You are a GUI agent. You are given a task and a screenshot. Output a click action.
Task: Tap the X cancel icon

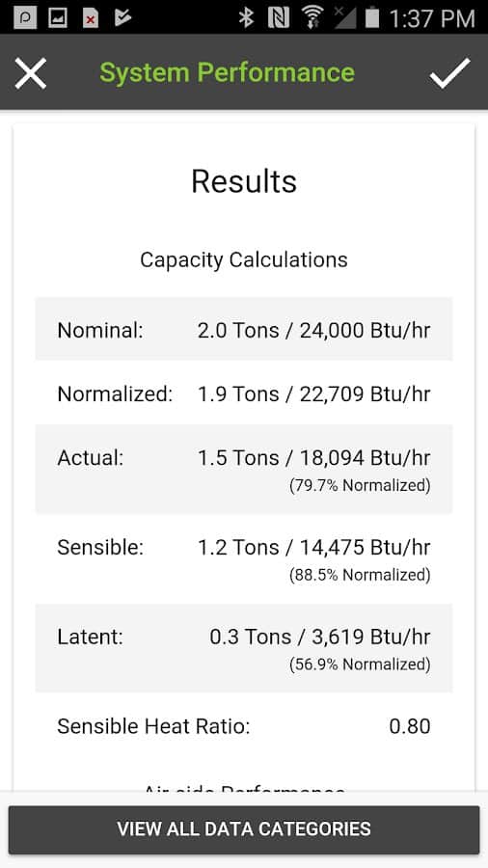[31, 73]
